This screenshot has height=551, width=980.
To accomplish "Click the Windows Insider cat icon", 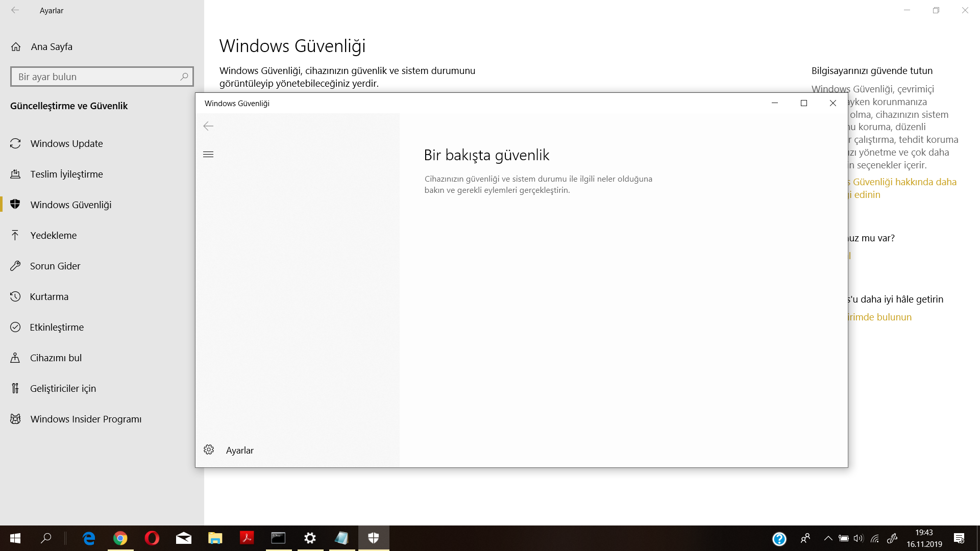I will [x=15, y=419].
